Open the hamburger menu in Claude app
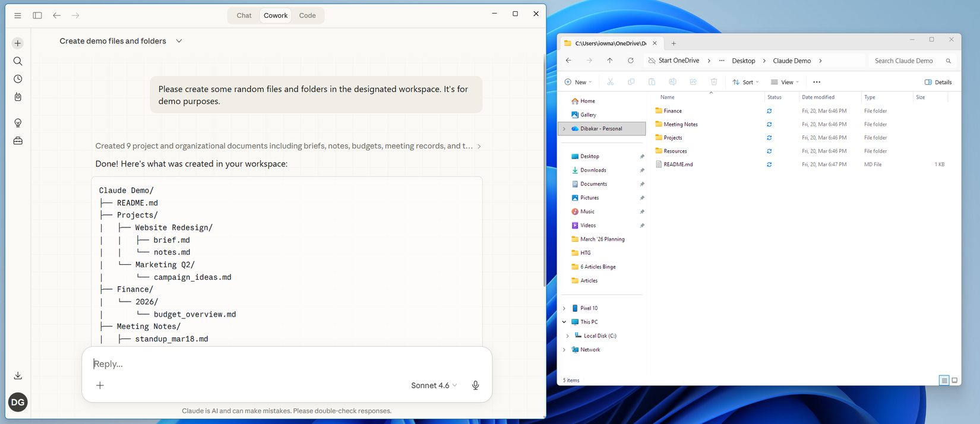This screenshot has width=980, height=424. (18, 15)
